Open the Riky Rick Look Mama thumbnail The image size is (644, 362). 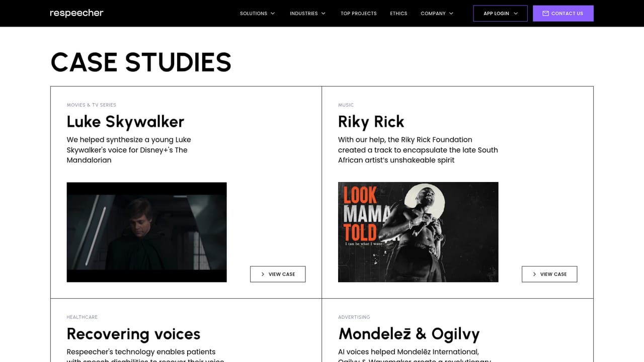point(418,232)
